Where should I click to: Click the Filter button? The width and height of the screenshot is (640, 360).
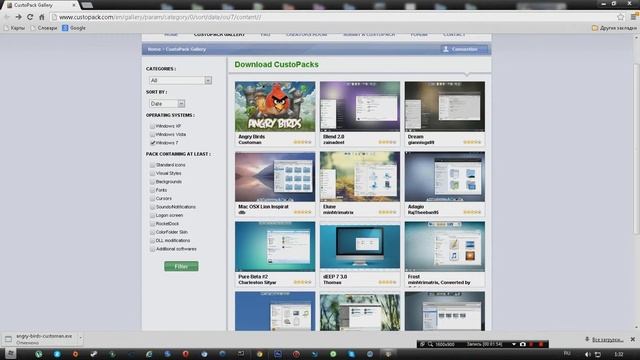tap(181, 266)
